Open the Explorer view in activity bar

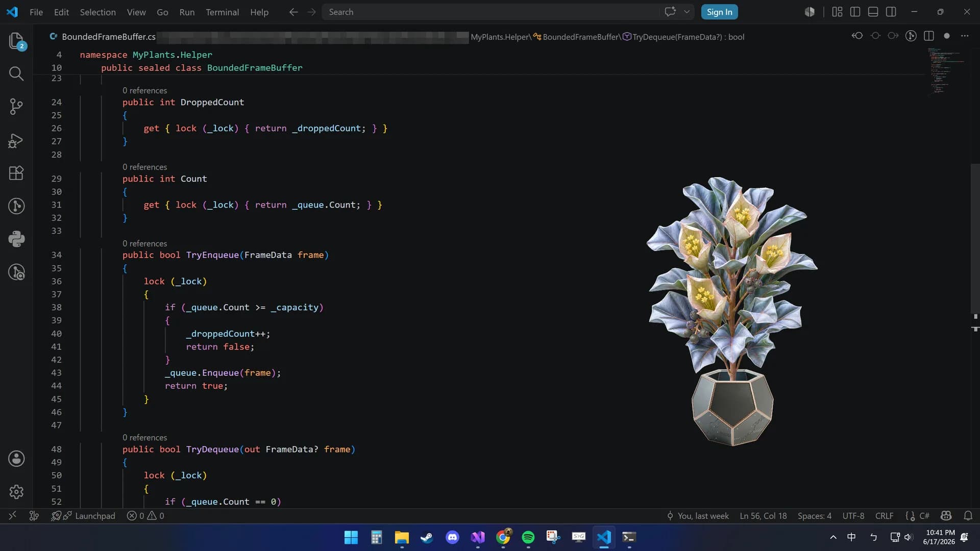pyautogui.click(x=16, y=41)
